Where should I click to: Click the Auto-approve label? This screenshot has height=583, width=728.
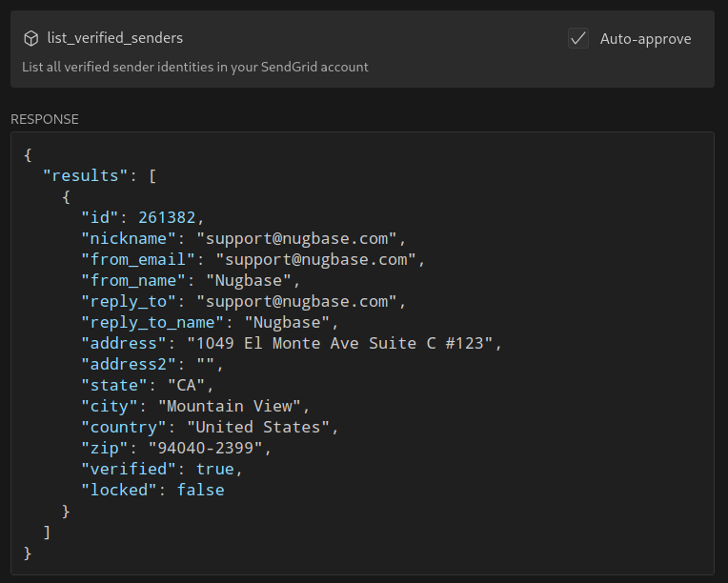point(645,39)
